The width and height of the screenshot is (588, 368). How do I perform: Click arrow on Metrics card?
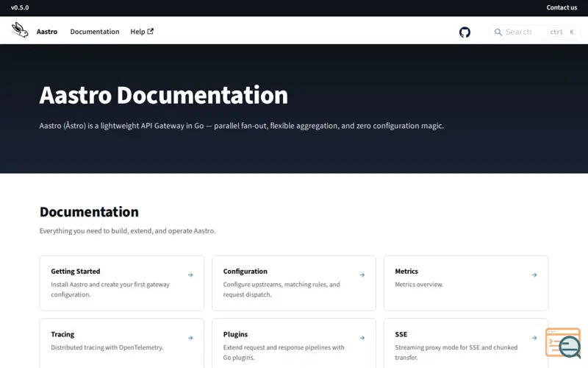[534, 275]
